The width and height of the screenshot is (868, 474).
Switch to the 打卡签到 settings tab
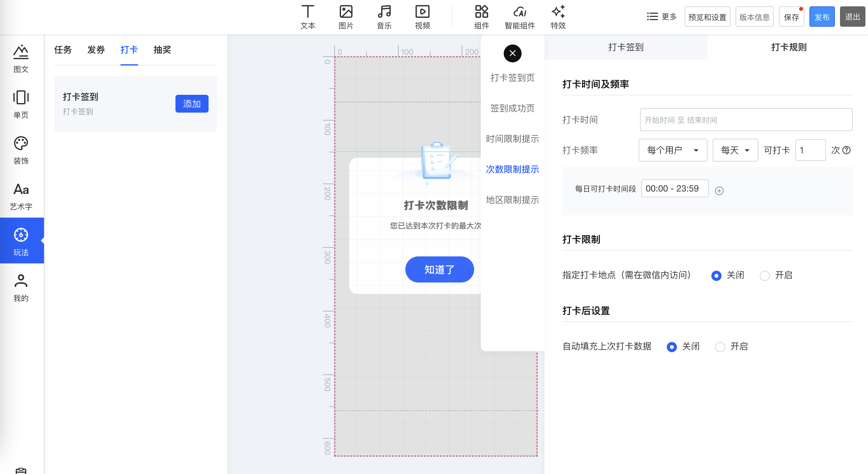pos(626,47)
